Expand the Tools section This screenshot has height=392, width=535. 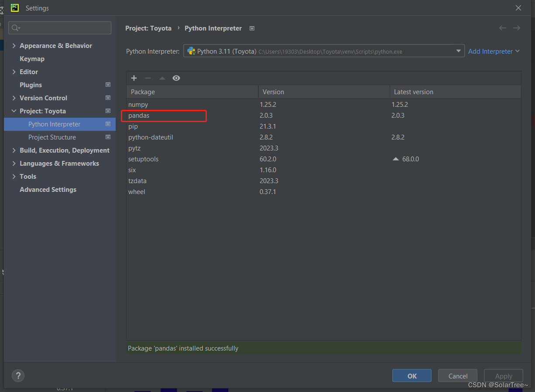click(x=14, y=176)
